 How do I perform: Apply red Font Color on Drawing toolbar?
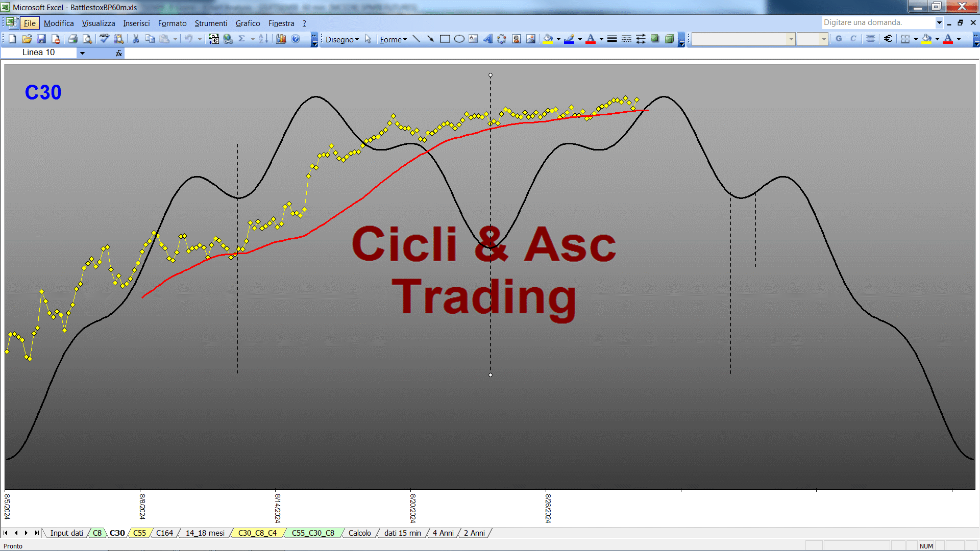coord(591,39)
